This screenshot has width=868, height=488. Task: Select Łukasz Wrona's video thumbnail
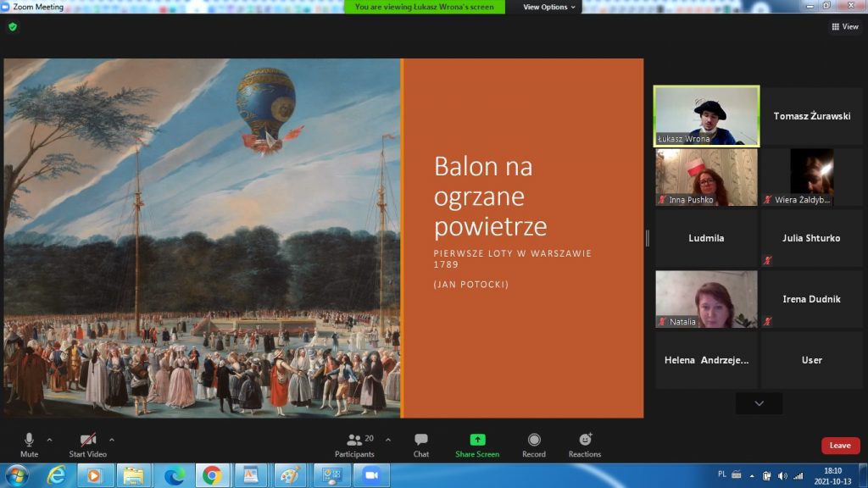pyautogui.click(x=706, y=116)
